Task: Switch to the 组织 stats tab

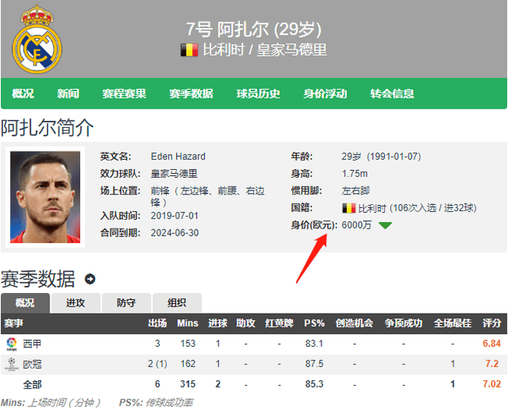Action: (177, 302)
